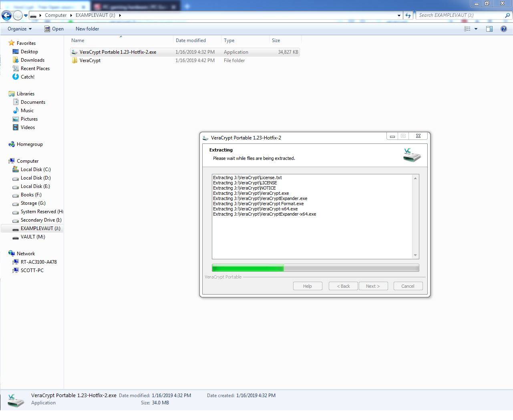Open Secondary Drive (I:)

click(41, 220)
